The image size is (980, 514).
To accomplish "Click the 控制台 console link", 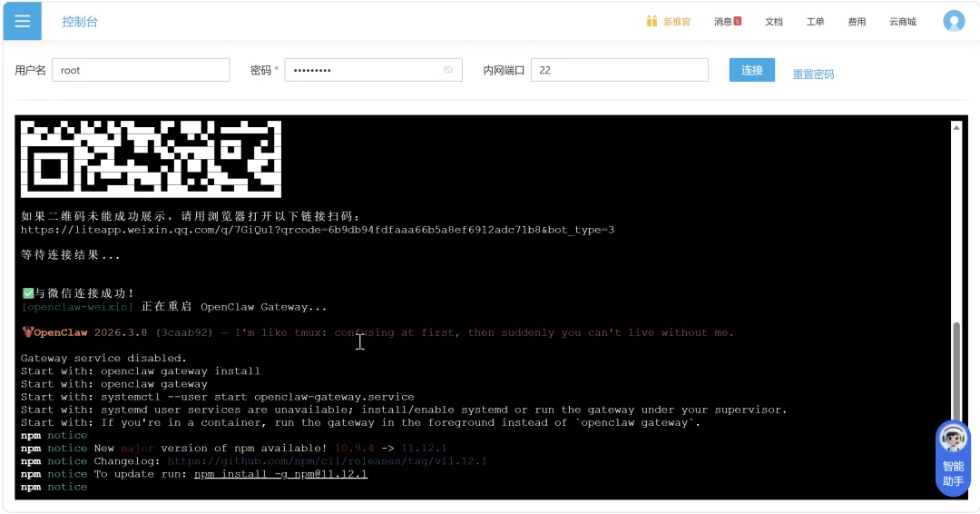I will click(80, 22).
